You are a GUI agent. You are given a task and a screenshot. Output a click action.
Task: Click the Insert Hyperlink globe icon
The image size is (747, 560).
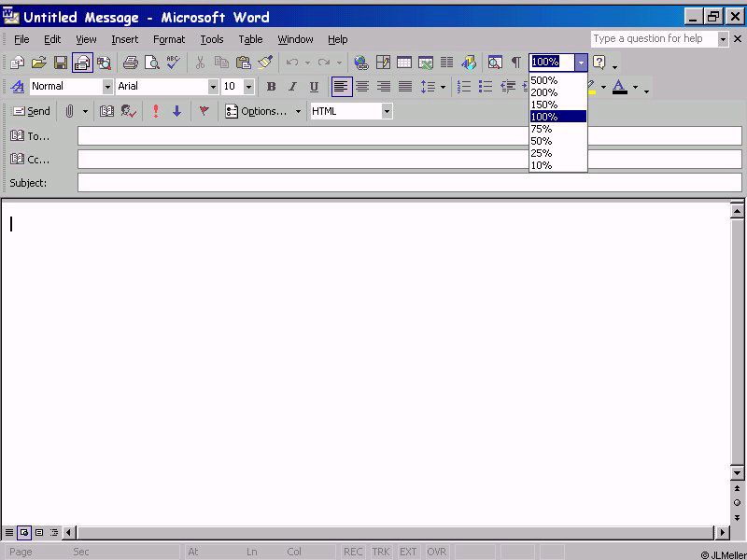(x=361, y=63)
